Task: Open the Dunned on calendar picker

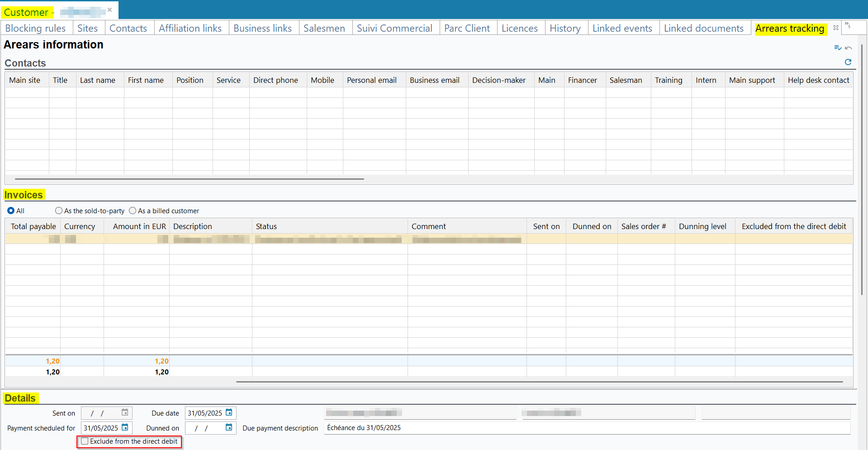Action: [229, 427]
